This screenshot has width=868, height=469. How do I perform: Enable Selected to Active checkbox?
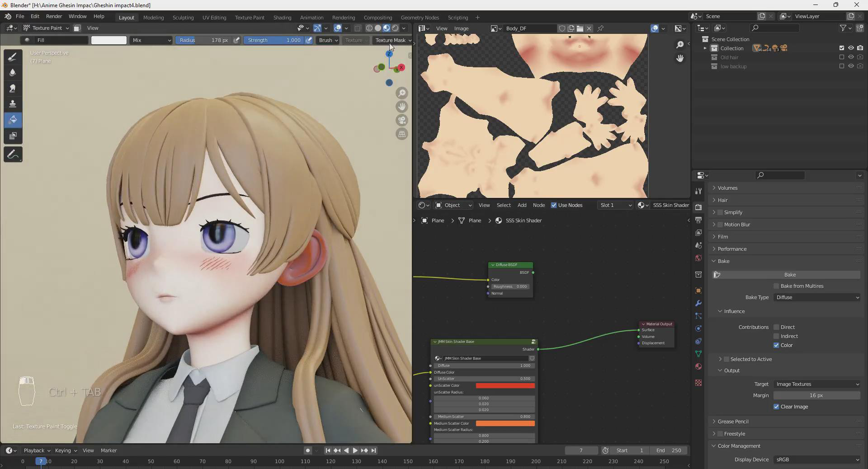click(x=726, y=359)
